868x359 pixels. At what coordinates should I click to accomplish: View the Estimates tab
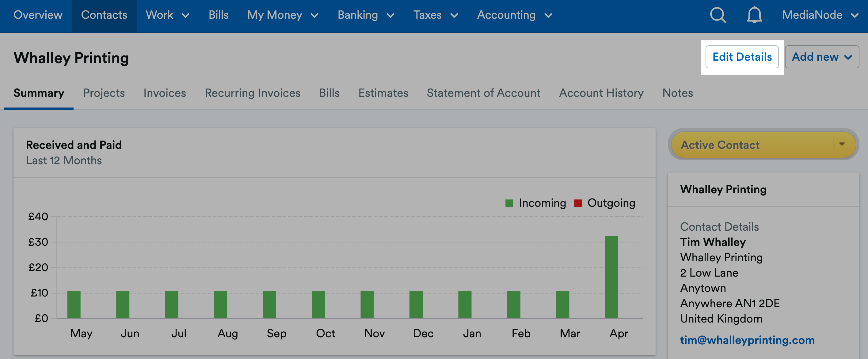pyautogui.click(x=383, y=93)
